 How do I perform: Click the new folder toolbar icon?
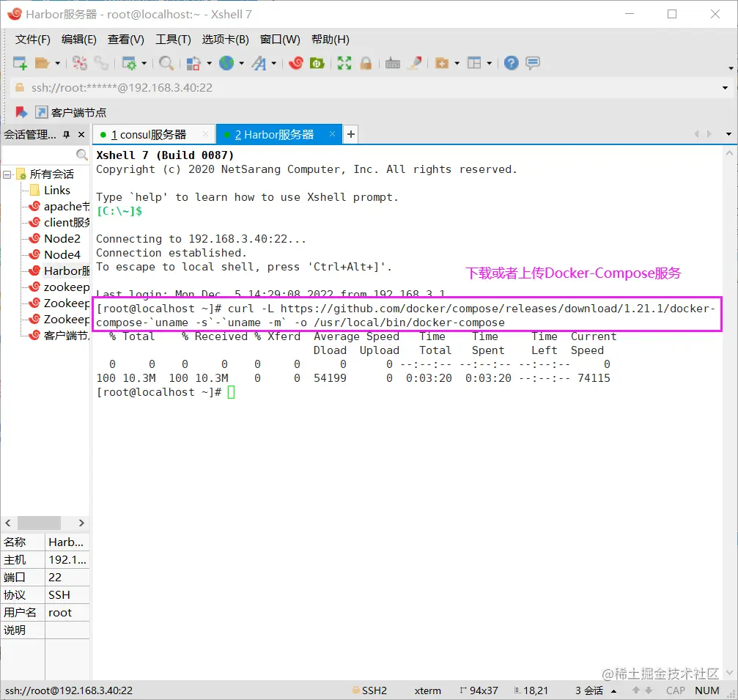(441, 62)
